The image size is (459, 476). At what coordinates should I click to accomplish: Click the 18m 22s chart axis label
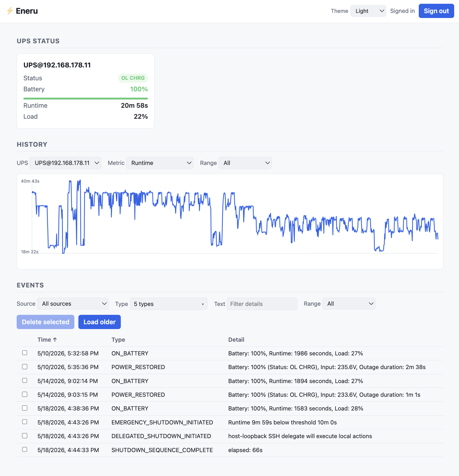tap(30, 252)
